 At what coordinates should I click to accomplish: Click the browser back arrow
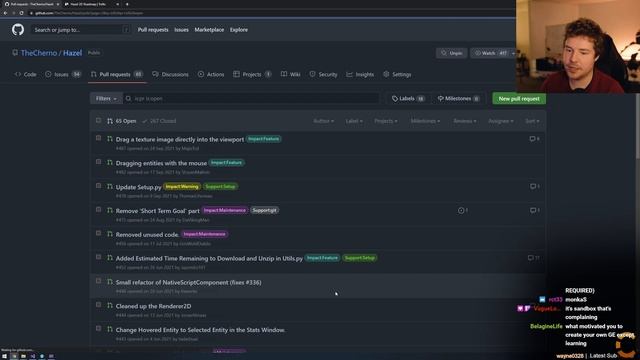[5, 13]
